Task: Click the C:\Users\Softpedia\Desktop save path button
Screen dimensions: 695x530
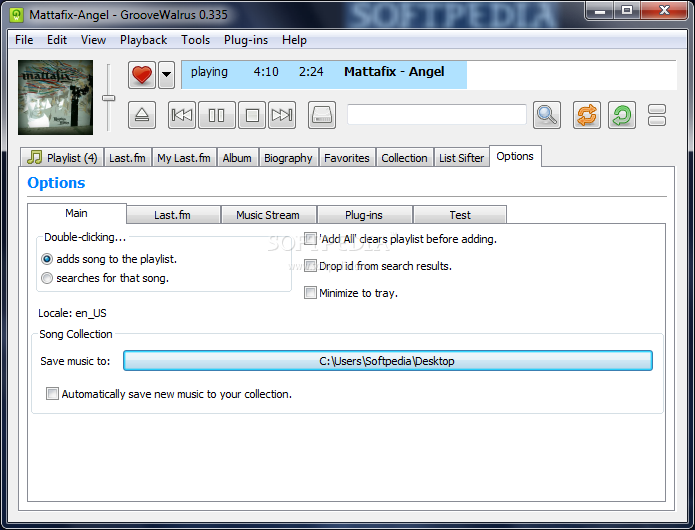Action: click(388, 361)
